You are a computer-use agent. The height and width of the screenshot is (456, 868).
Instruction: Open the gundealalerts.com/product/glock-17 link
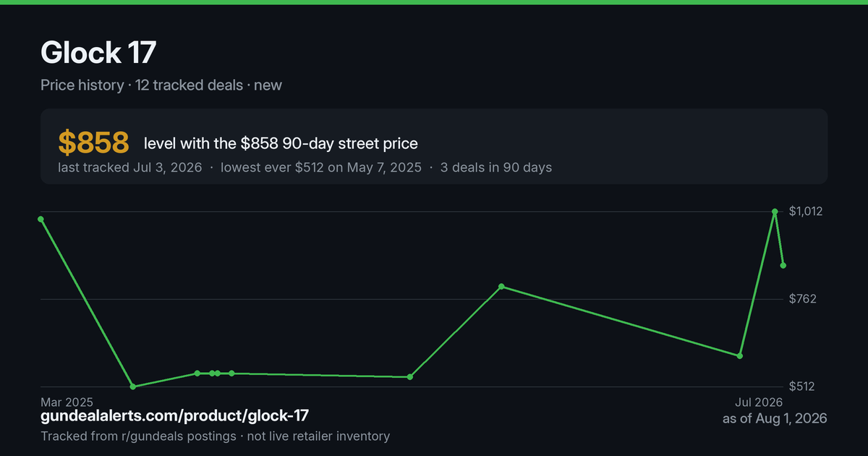coord(174,415)
